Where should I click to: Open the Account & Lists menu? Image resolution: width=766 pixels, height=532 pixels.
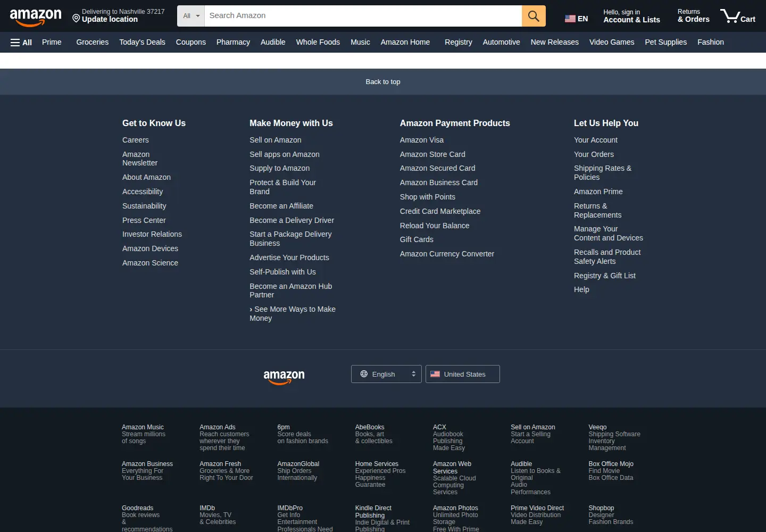[631, 16]
